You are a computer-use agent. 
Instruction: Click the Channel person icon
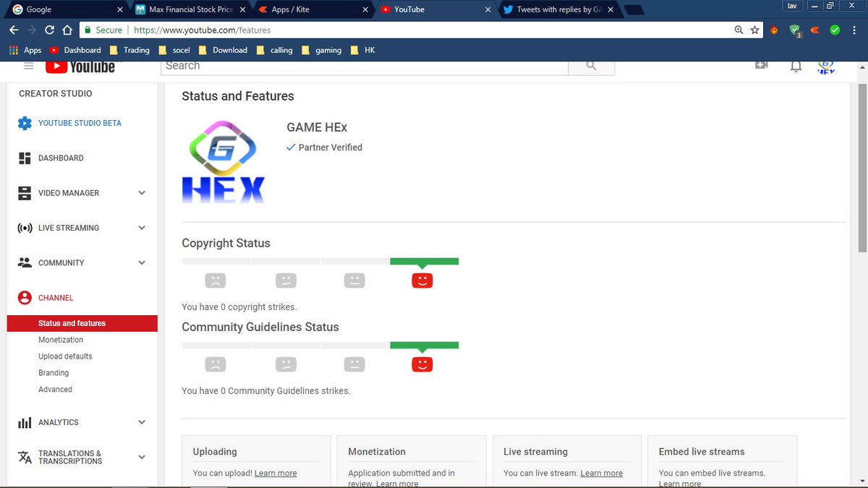click(x=25, y=298)
